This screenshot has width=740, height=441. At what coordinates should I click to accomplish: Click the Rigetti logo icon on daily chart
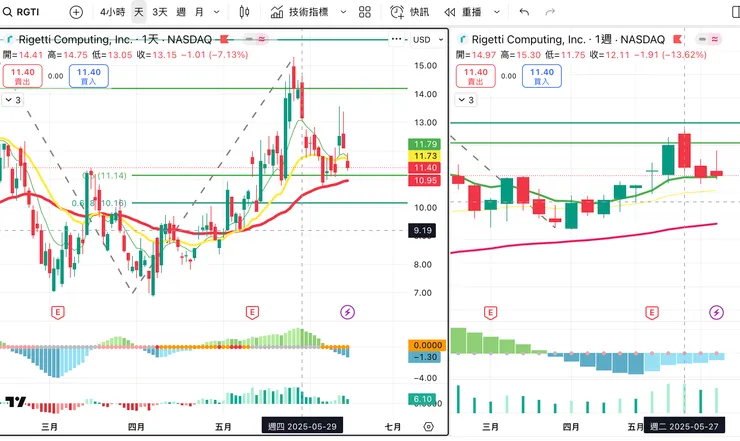[9, 39]
